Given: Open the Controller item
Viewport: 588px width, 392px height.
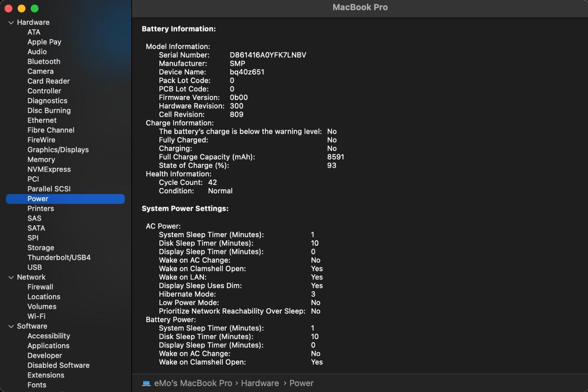Looking at the screenshot, I should [44, 91].
